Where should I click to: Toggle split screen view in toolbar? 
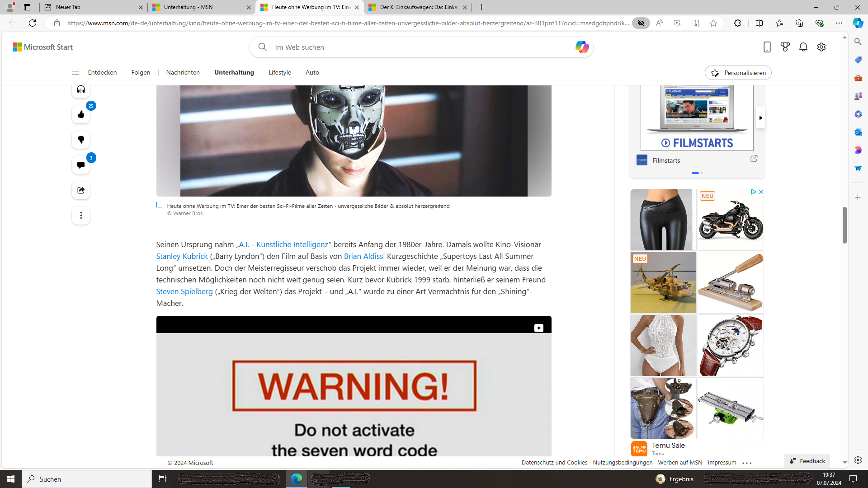tap(759, 23)
